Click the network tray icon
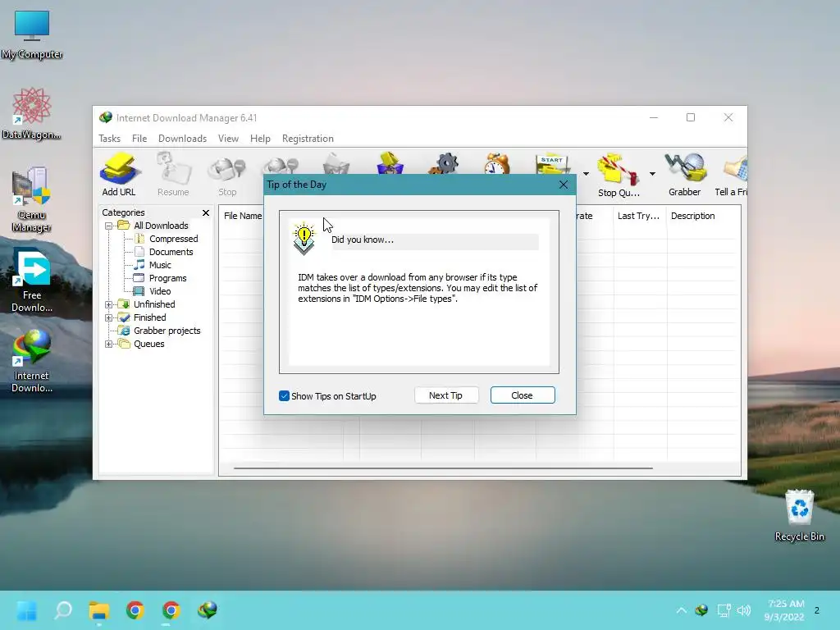This screenshot has width=840, height=630. [724, 610]
